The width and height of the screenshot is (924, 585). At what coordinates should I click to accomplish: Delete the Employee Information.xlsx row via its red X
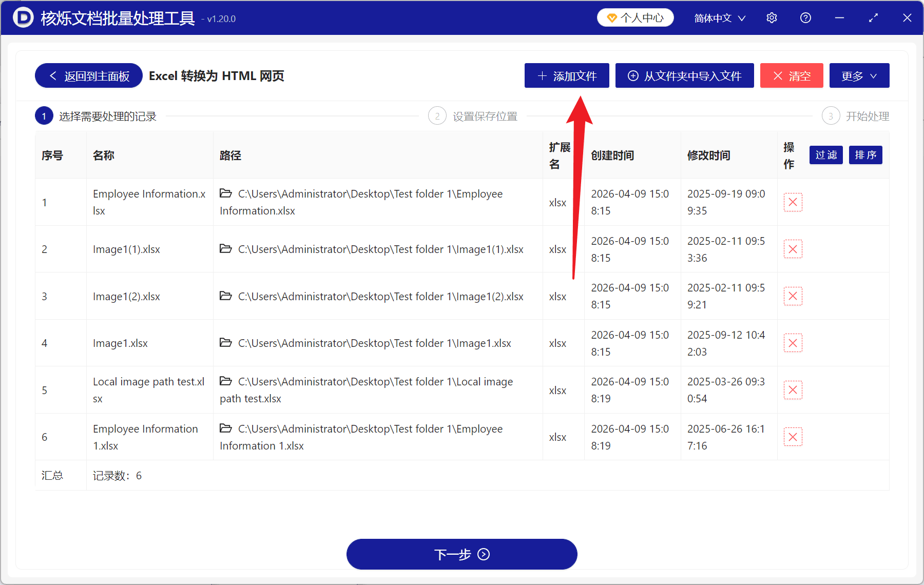793,202
